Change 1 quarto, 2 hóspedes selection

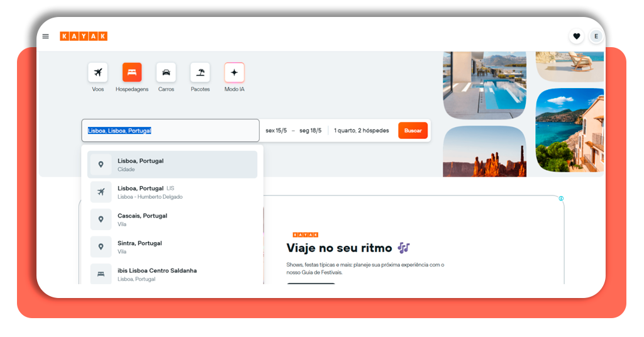pos(362,131)
